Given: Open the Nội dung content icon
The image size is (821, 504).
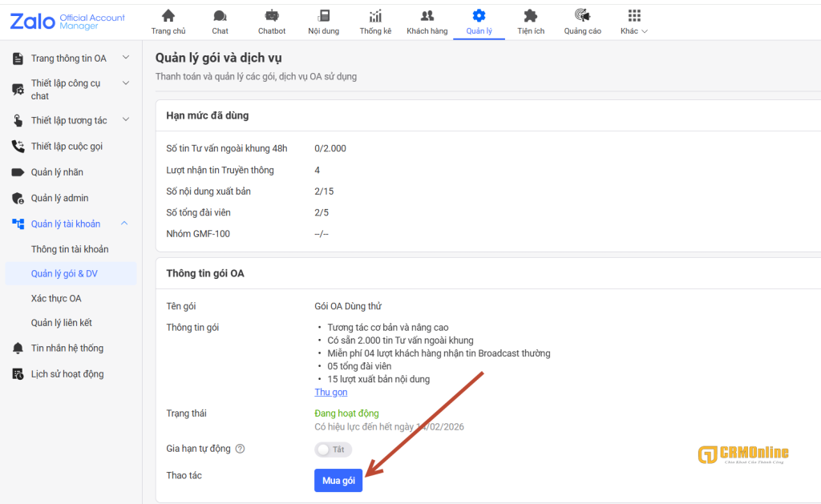Looking at the screenshot, I should 324,16.
